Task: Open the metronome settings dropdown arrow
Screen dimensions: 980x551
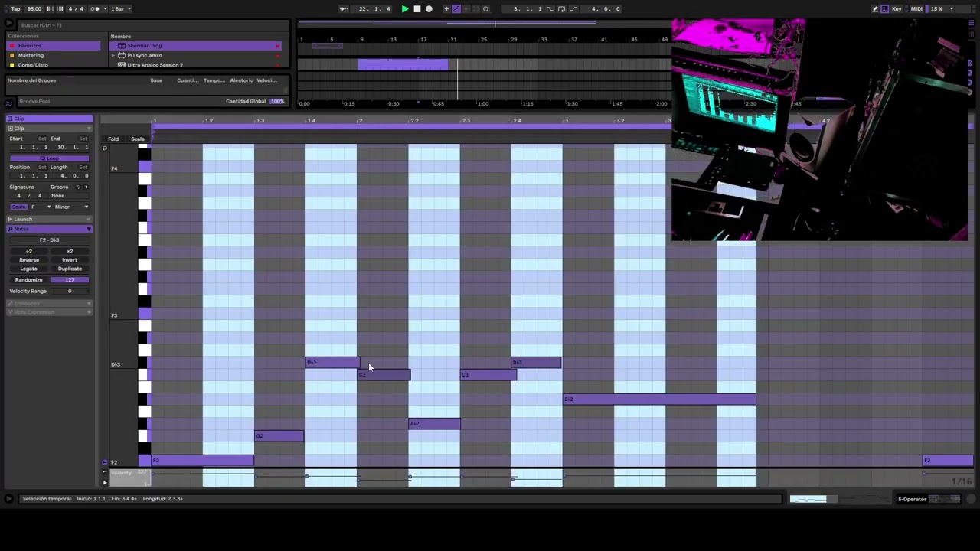Action: click(x=106, y=9)
